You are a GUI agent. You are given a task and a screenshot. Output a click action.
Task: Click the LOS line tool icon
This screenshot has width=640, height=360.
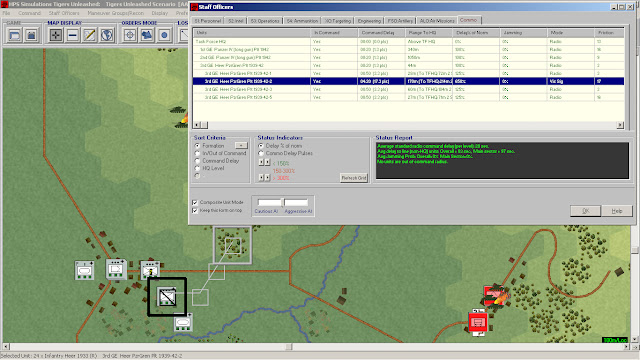(x=183, y=35)
